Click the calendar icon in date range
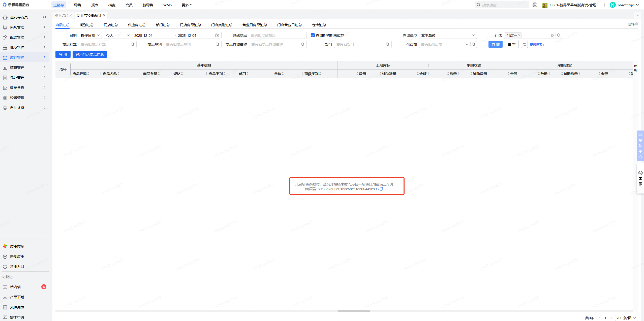644x321 pixels. [x=217, y=36]
